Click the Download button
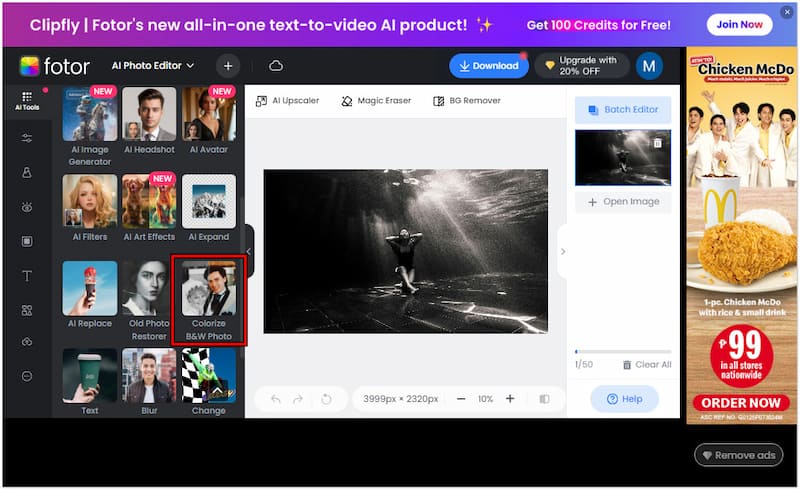Screen dimensions: 800x490 tap(488, 66)
